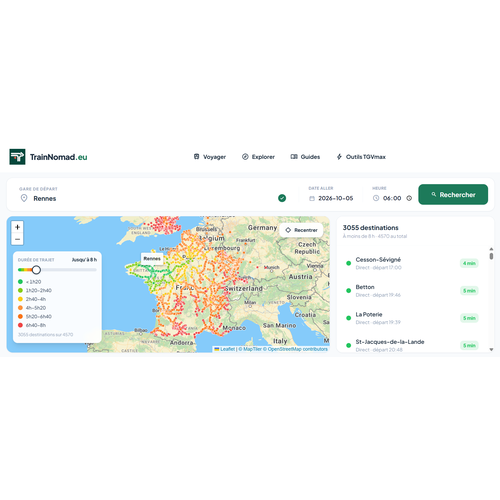Open the time picker clock icon
500x500 pixels.
[409, 198]
